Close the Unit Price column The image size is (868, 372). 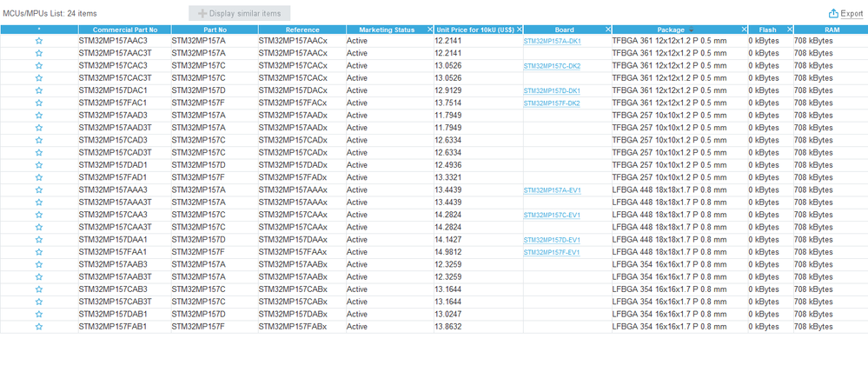point(520,30)
